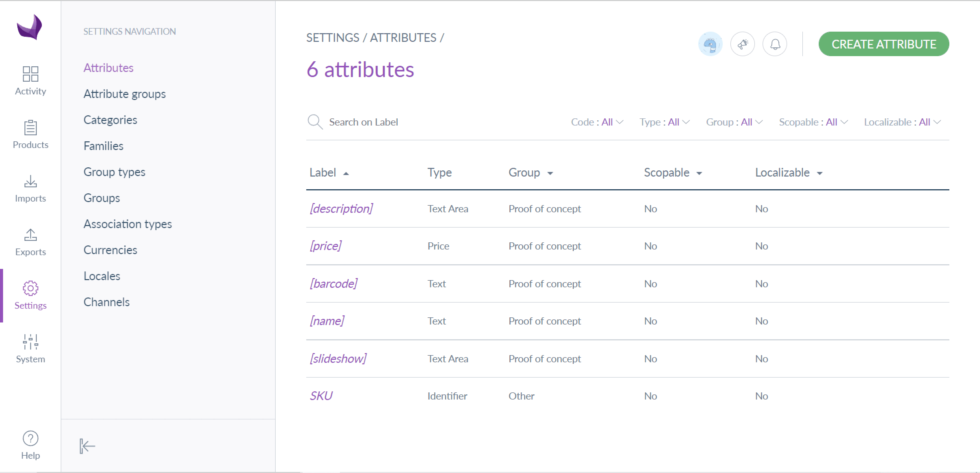The height and width of the screenshot is (473, 980).
Task: Expand the Type filter dropdown
Action: click(665, 122)
